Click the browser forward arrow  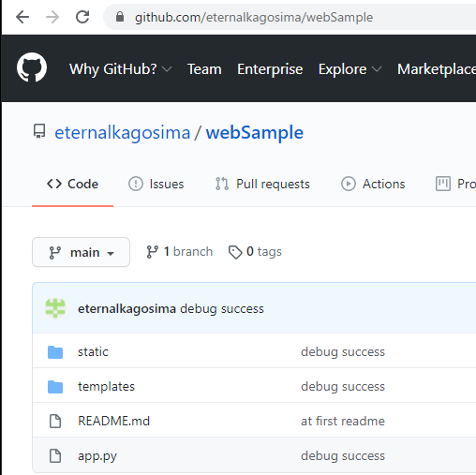(x=52, y=17)
